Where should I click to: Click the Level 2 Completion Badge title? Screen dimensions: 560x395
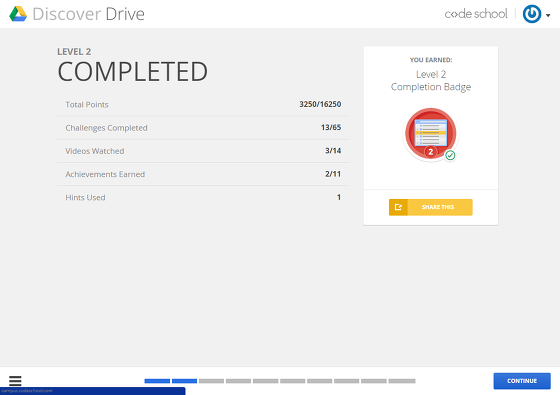tap(431, 81)
